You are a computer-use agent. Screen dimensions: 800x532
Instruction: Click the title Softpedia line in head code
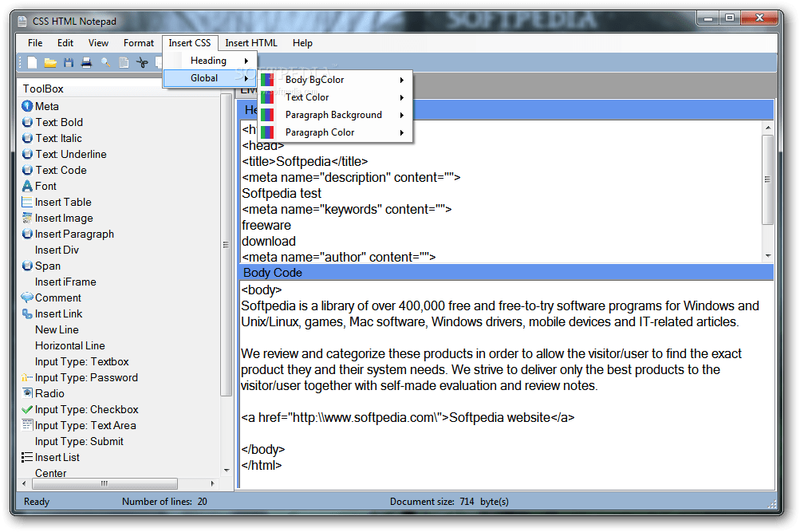tap(305, 161)
